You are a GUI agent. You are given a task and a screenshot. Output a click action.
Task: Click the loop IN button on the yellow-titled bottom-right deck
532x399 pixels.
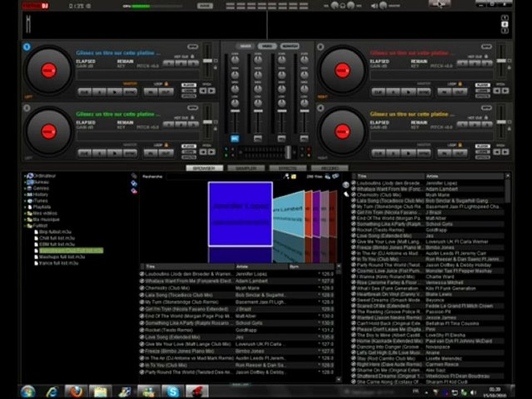(444, 154)
